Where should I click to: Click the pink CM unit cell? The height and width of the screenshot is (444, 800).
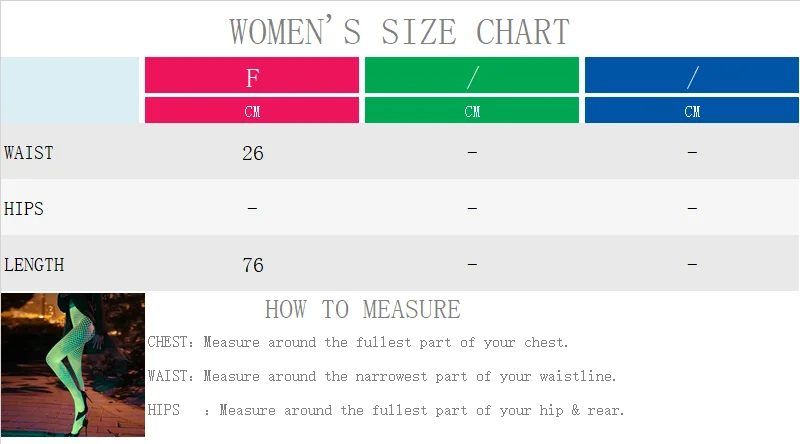[x=252, y=110]
